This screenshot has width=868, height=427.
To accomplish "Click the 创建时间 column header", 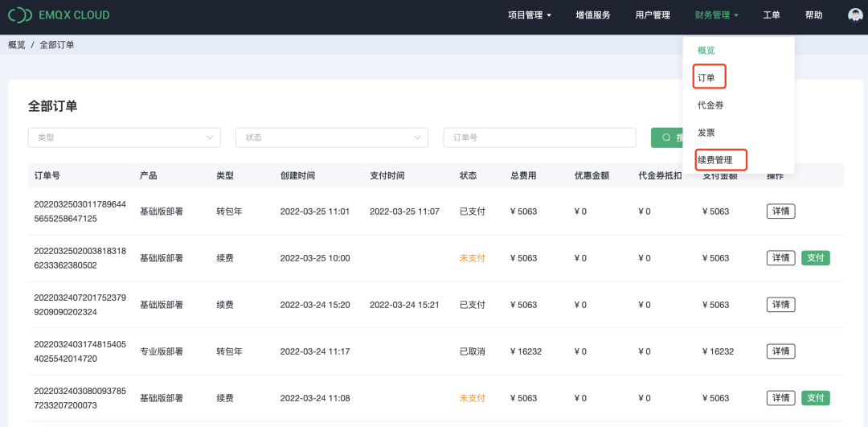I will tap(297, 175).
